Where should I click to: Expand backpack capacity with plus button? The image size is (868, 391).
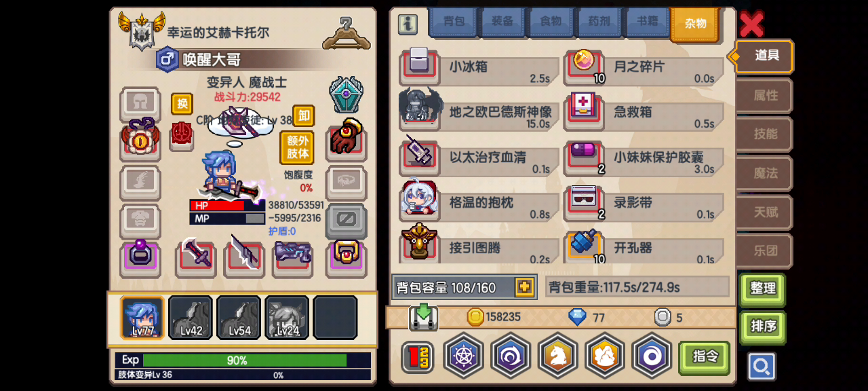pos(524,287)
